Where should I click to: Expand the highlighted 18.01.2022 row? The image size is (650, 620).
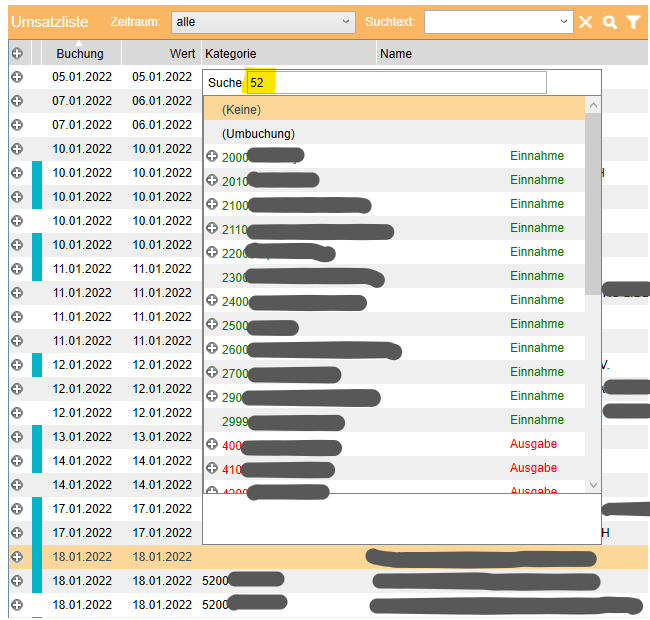tap(17, 557)
